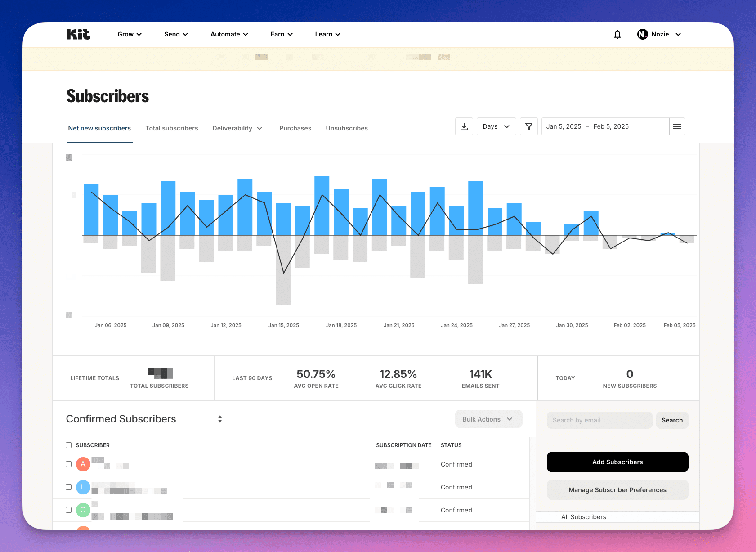
Task: Open the notifications bell
Action: pyautogui.click(x=617, y=34)
